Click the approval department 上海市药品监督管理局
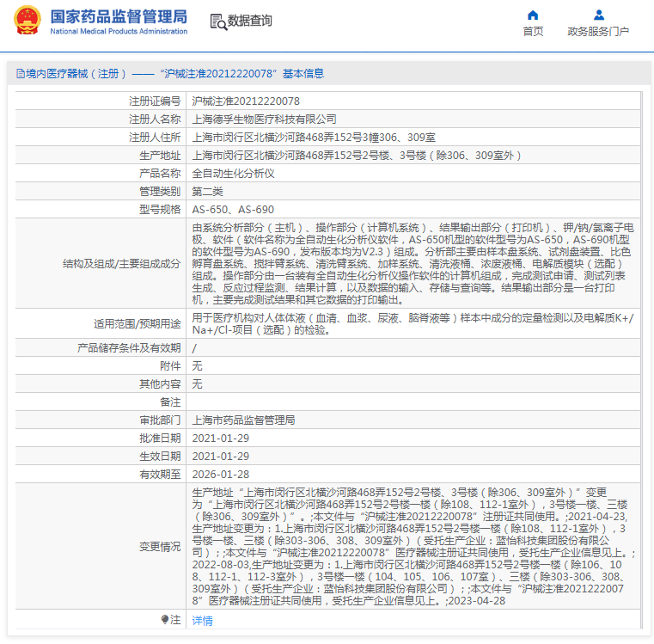Viewport: 654px width, 644px height. tap(243, 420)
